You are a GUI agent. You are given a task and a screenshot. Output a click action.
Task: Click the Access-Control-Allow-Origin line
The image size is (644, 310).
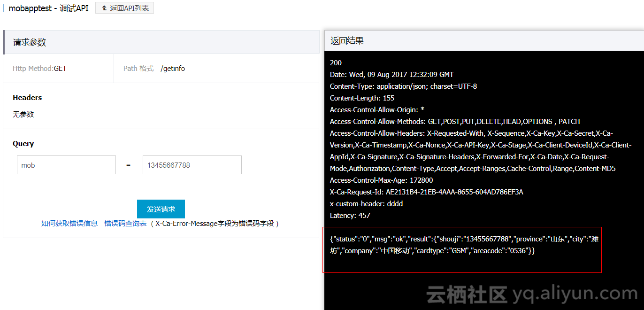pos(377,110)
